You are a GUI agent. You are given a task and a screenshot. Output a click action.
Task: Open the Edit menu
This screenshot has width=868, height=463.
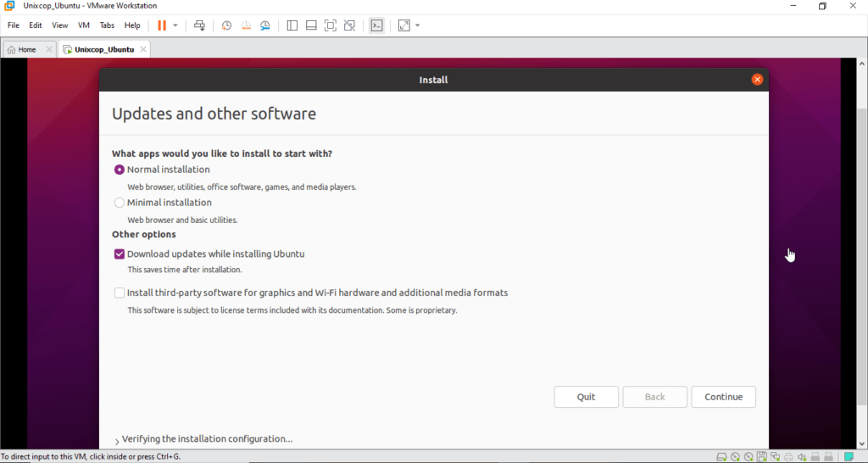click(x=36, y=25)
